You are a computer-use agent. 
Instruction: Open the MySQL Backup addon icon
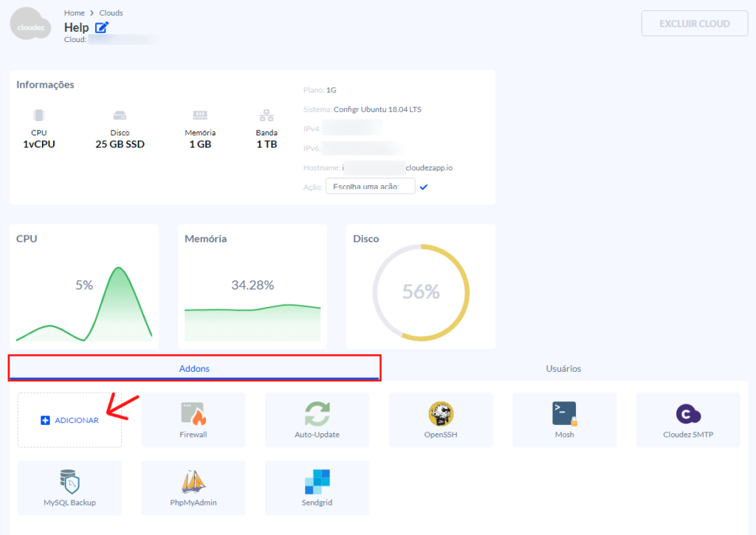[x=69, y=483]
